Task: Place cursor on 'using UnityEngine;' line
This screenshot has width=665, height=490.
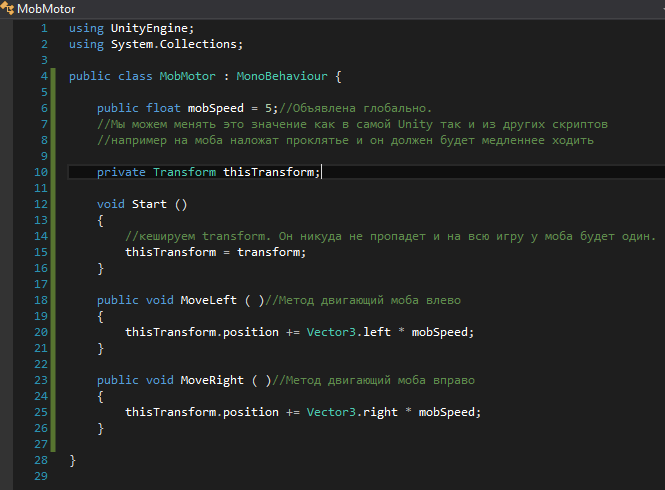Action: pyautogui.click(x=131, y=28)
